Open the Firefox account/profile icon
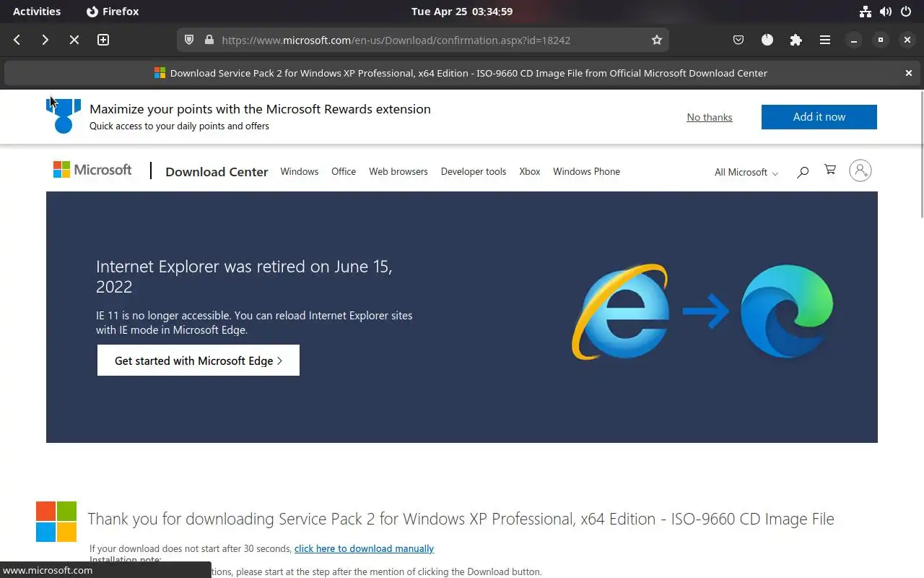 pyautogui.click(x=767, y=40)
